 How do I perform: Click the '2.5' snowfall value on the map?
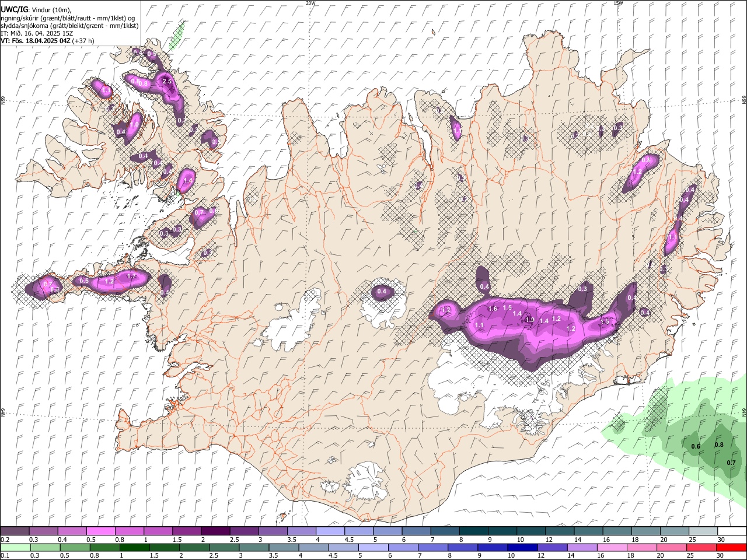tap(167, 82)
